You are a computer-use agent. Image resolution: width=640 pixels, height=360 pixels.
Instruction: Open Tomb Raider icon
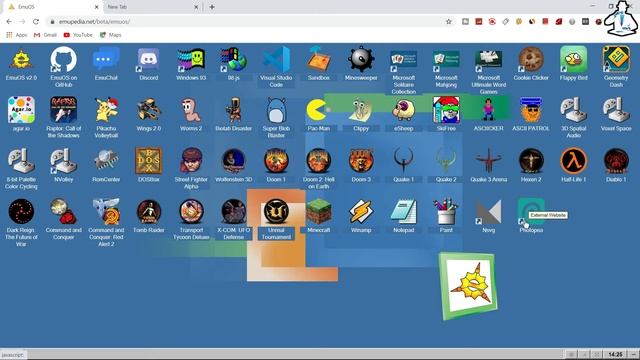click(x=149, y=211)
